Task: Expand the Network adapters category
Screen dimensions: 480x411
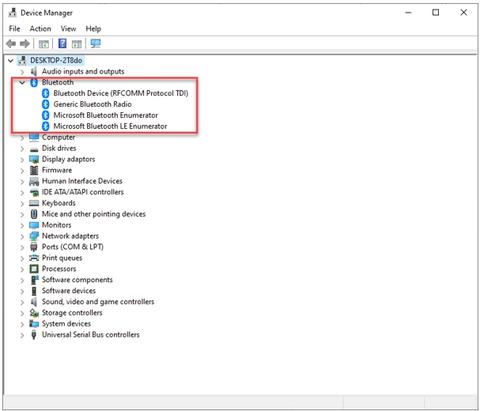Action: click(x=22, y=236)
